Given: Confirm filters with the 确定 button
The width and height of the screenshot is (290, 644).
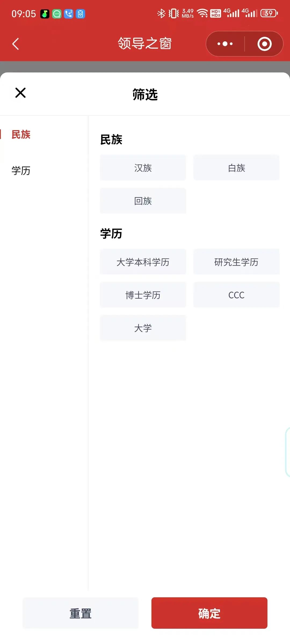Looking at the screenshot, I should pyautogui.click(x=209, y=613).
